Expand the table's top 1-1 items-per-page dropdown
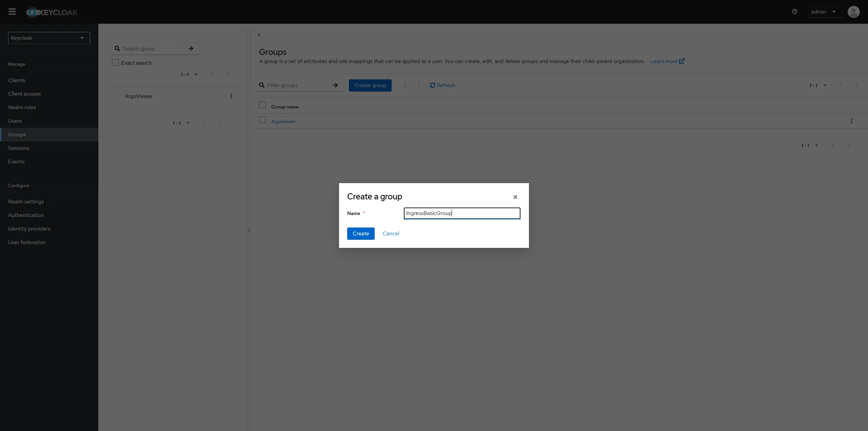This screenshot has height=431, width=868. tap(818, 85)
